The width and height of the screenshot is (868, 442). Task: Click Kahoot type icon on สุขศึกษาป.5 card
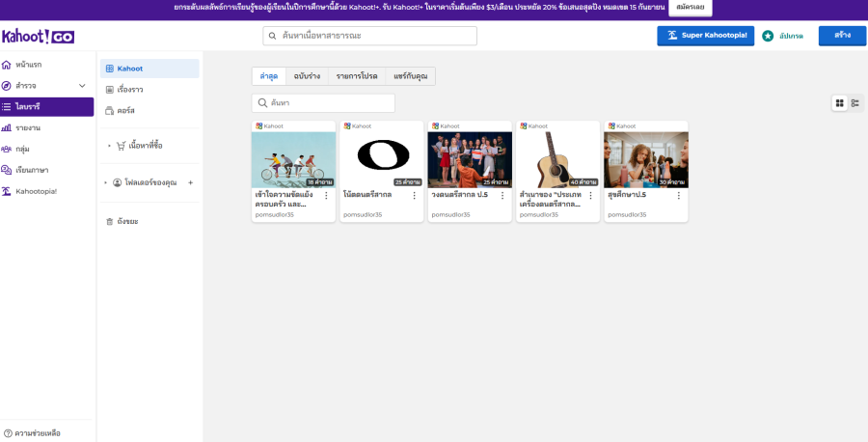[x=611, y=126]
